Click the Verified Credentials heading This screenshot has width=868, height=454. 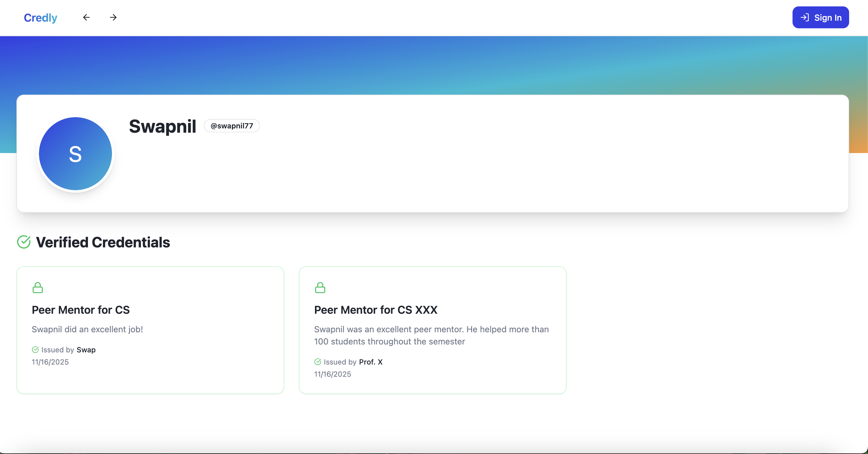(103, 242)
